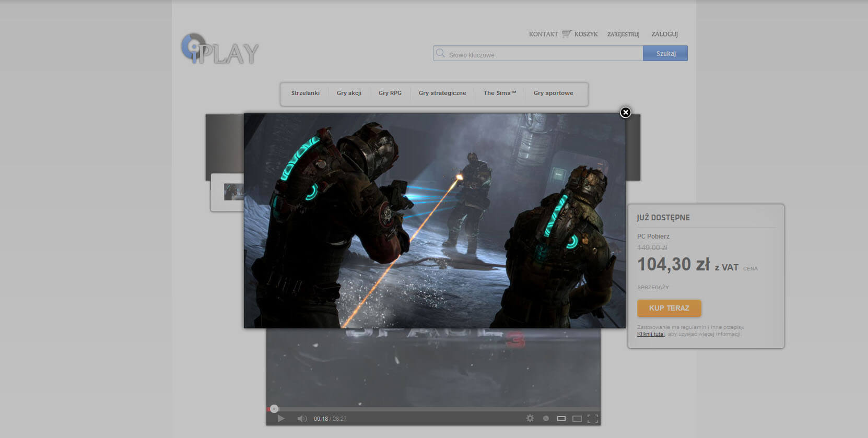
Task: Open the shopping cart icon near Koszyk
Action: 567,34
